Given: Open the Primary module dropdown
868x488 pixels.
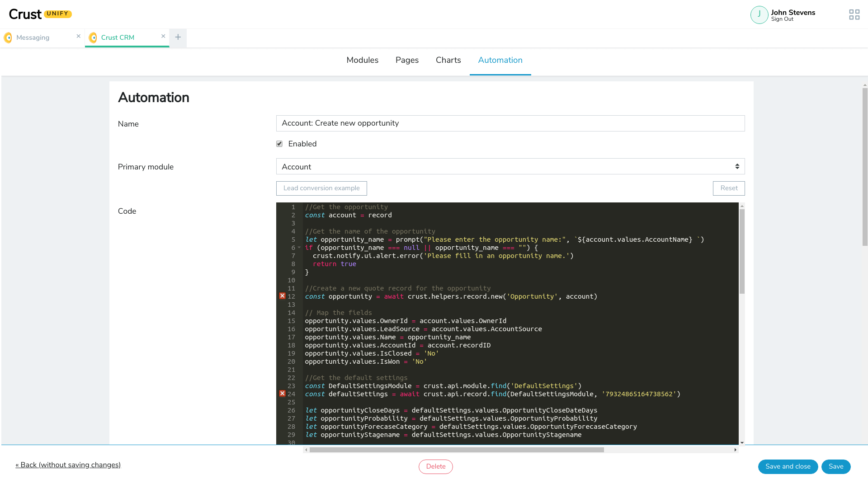Looking at the screenshot, I should 510,166.
